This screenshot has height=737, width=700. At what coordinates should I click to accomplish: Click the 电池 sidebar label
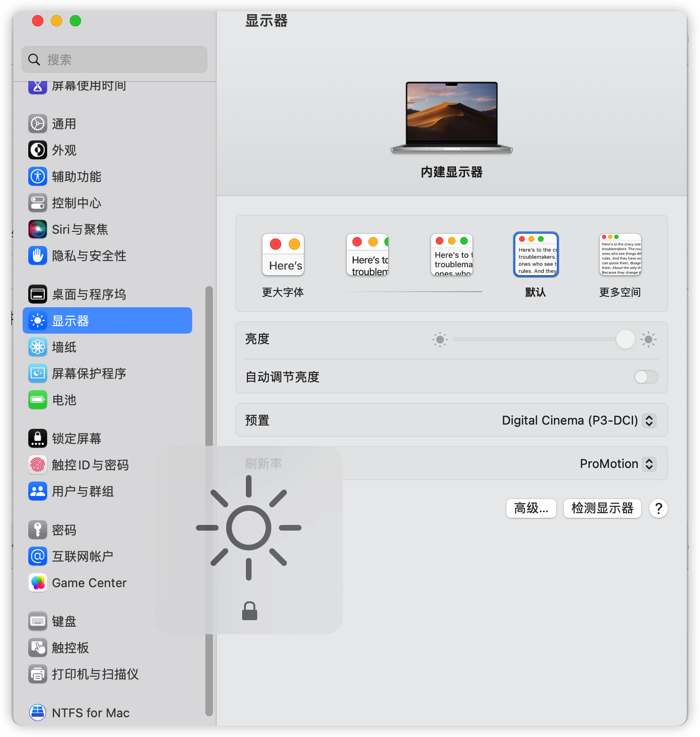pos(64,400)
